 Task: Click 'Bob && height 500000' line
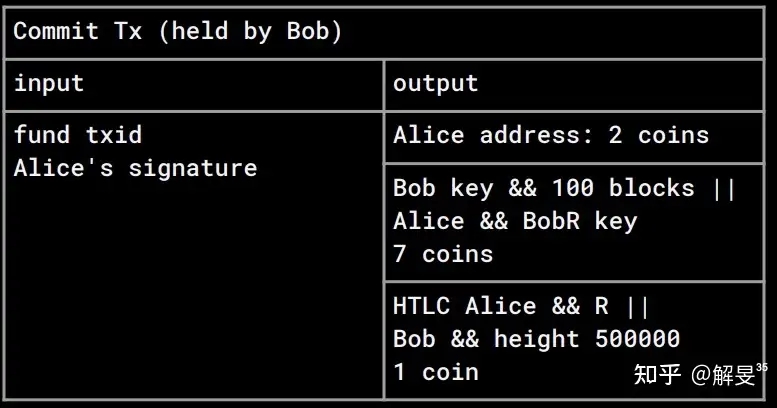click(x=536, y=339)
